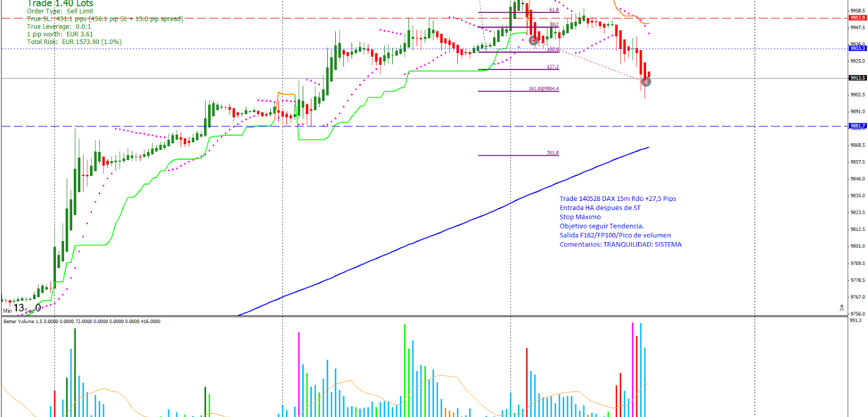The image size is (868, 417).
Task: Click the 'Trade 1.40 Lots' heading
Action: coord(60,4)
